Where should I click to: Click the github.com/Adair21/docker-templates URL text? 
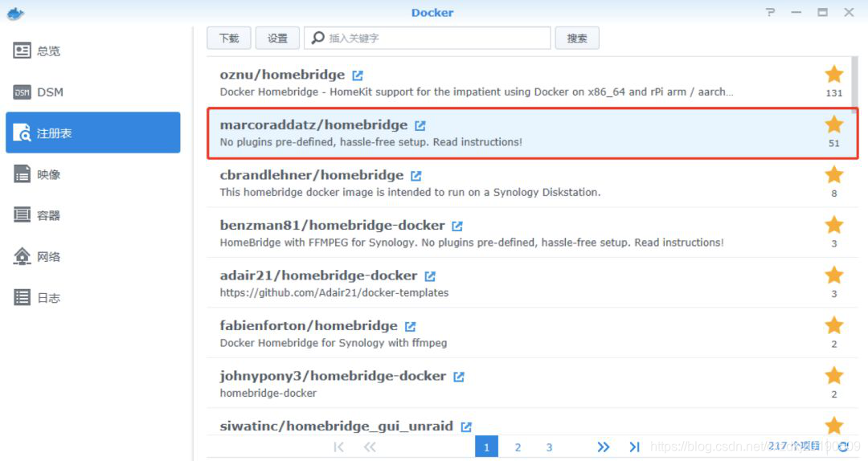coord(334,293)
